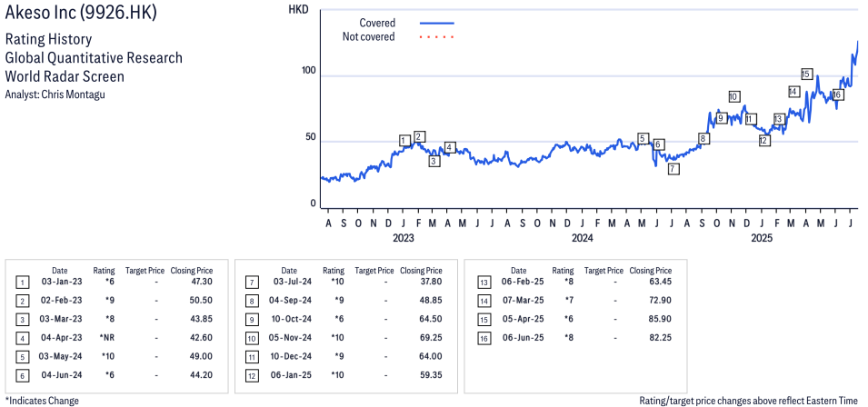Click the closing price 72.90
868x407 pixels.
(661, 301)
